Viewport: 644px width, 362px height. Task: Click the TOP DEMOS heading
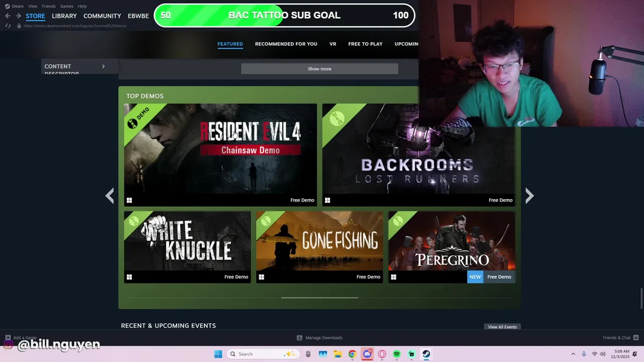[145, 96]
